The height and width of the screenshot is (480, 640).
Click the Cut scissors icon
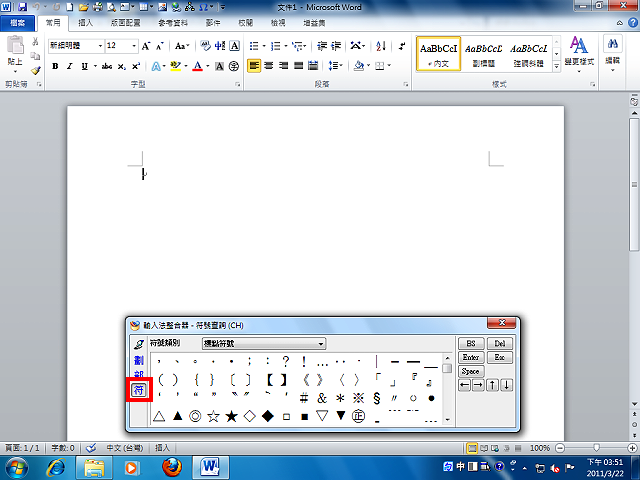[x=36, y=41]
